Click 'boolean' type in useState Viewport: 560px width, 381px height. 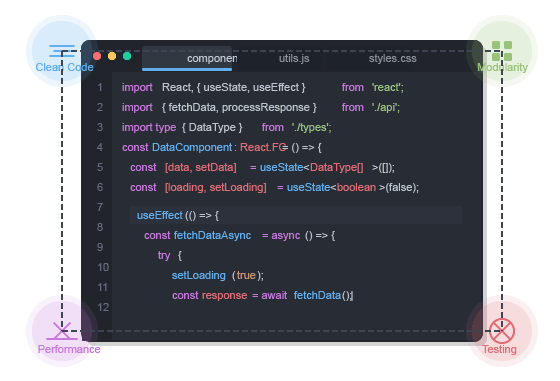(x=356, y=187)
